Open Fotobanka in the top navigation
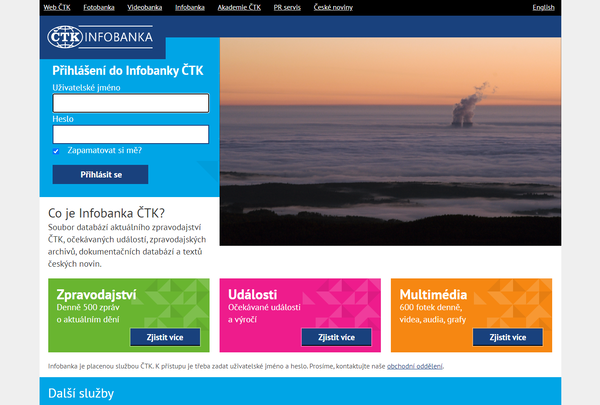This screenshot has height=405, width=600. 99,7
